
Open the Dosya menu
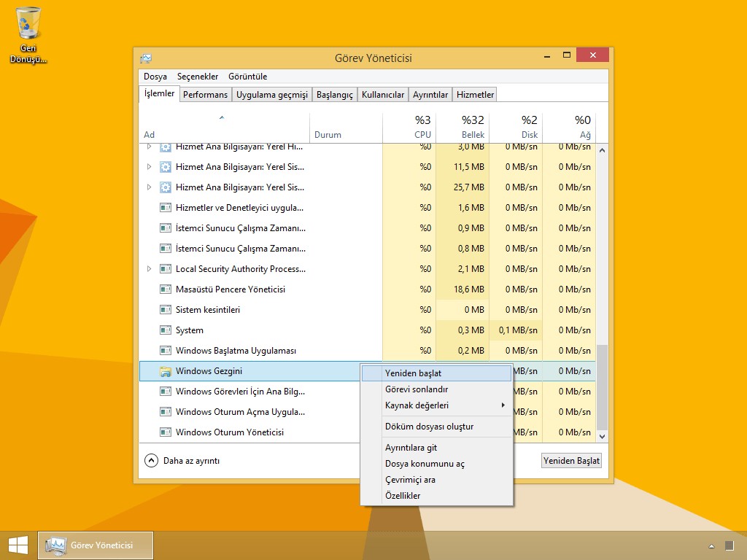155,77
